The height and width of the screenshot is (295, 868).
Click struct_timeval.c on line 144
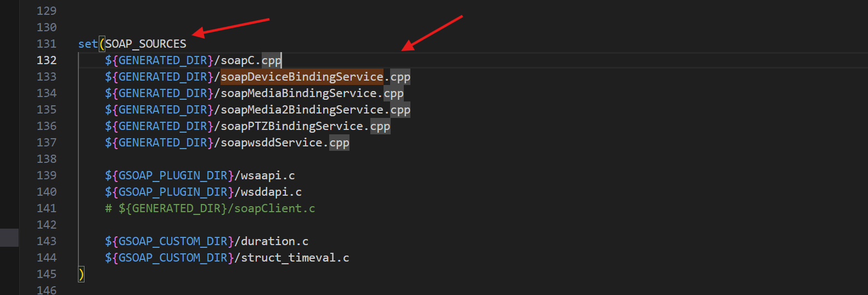pyautogui.click(x=295, y=258)
